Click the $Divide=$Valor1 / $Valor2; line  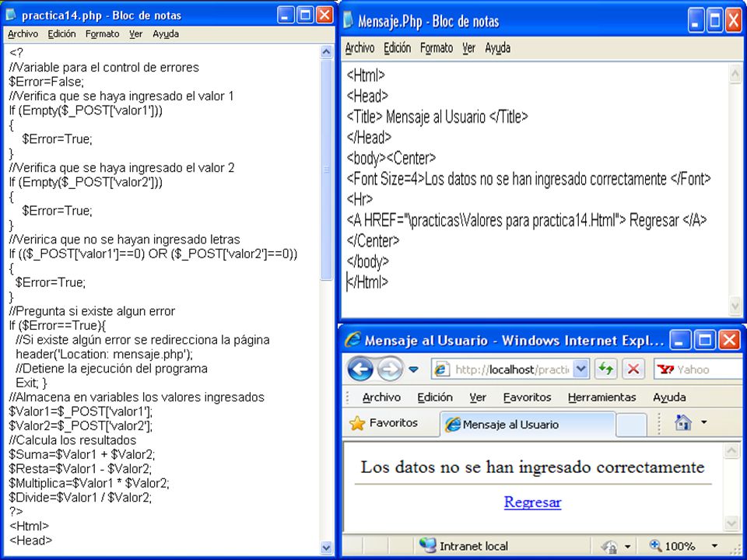80,497
